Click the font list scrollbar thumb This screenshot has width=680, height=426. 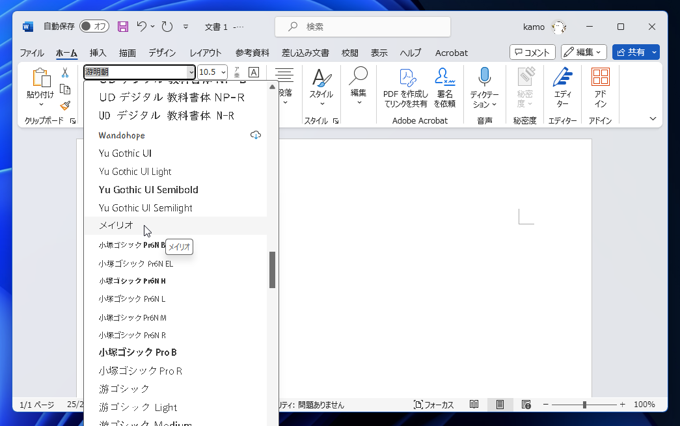click(x=272, y=270)
